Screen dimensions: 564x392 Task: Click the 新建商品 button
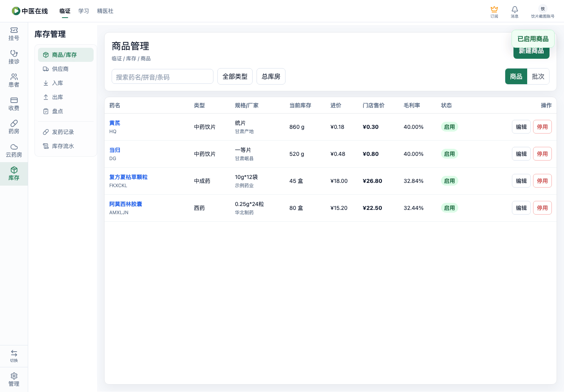(x=531, y=52)
